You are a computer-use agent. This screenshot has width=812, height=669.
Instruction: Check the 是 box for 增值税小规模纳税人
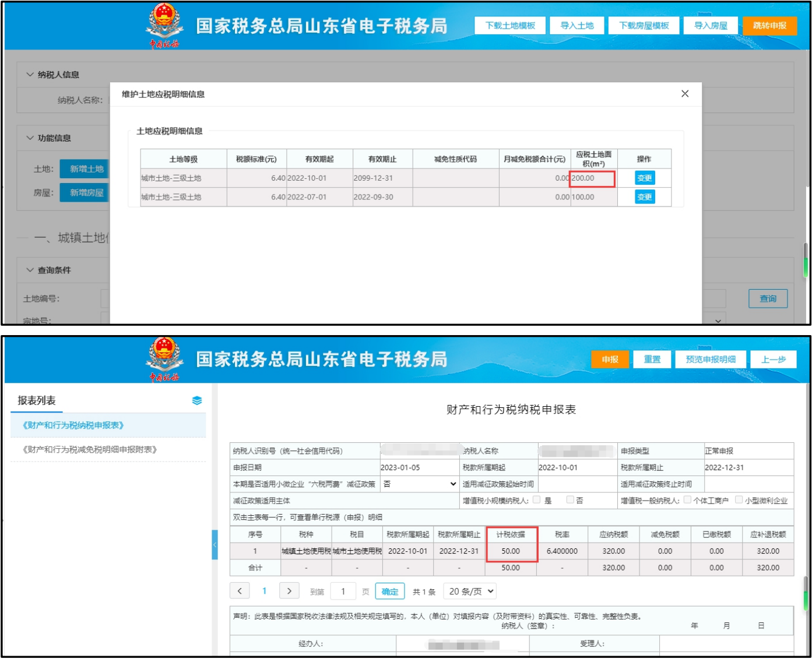(537, 500)
